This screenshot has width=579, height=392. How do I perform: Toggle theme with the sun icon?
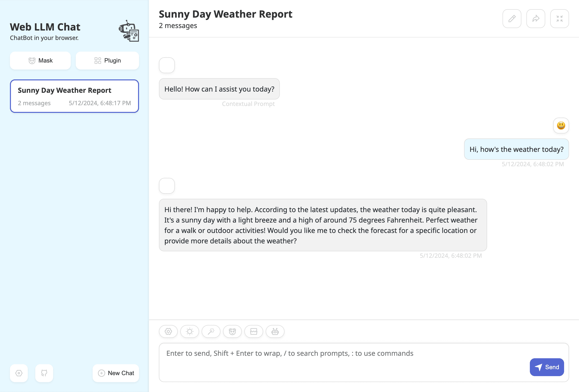pos(190,331)
